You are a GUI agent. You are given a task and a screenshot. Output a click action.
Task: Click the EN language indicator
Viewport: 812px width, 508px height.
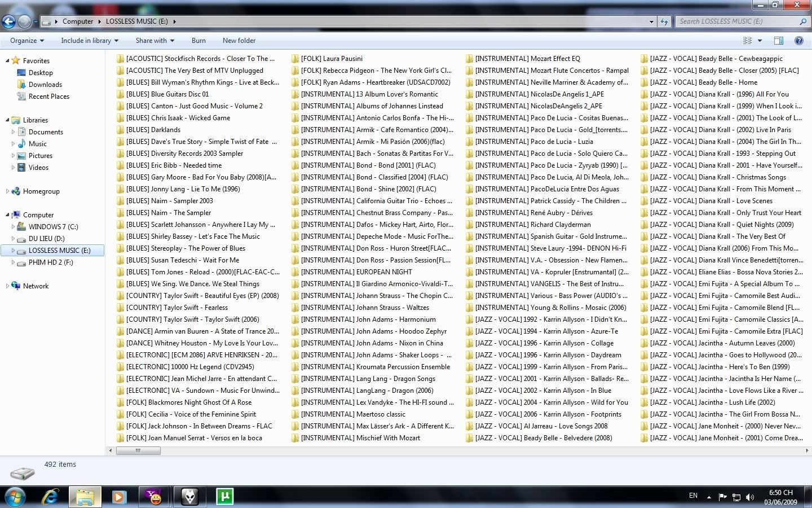tap(694, 496)
